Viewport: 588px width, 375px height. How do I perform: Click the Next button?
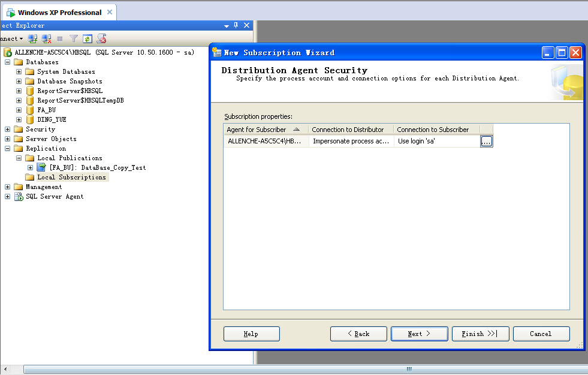click(x=419, y=334)
